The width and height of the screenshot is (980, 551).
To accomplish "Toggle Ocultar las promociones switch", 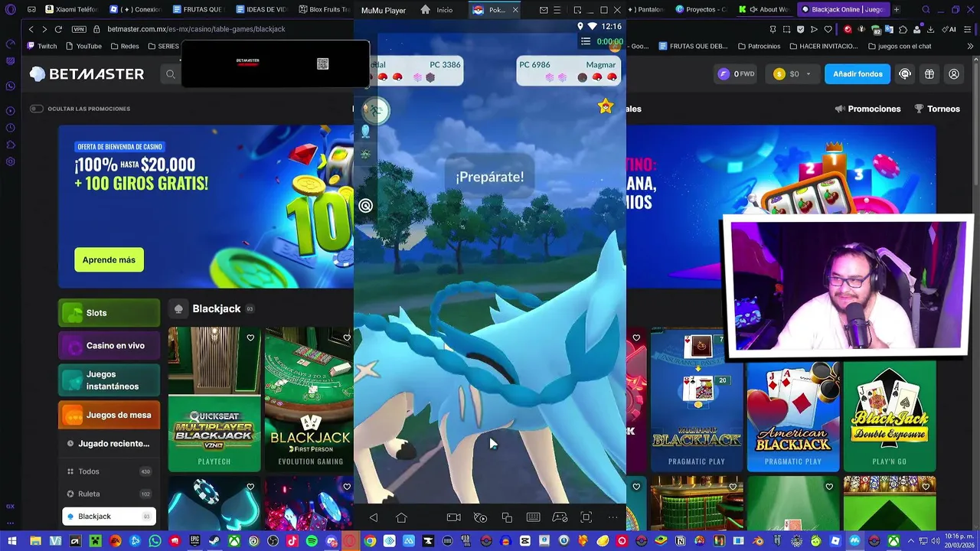I will 36,109.
